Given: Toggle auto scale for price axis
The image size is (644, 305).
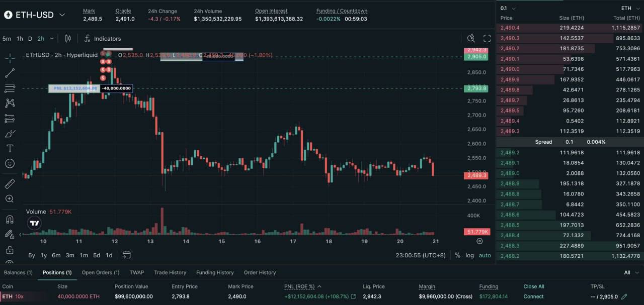Looking at the screenshot, I should pyautogui.click(x=485, y=255).
